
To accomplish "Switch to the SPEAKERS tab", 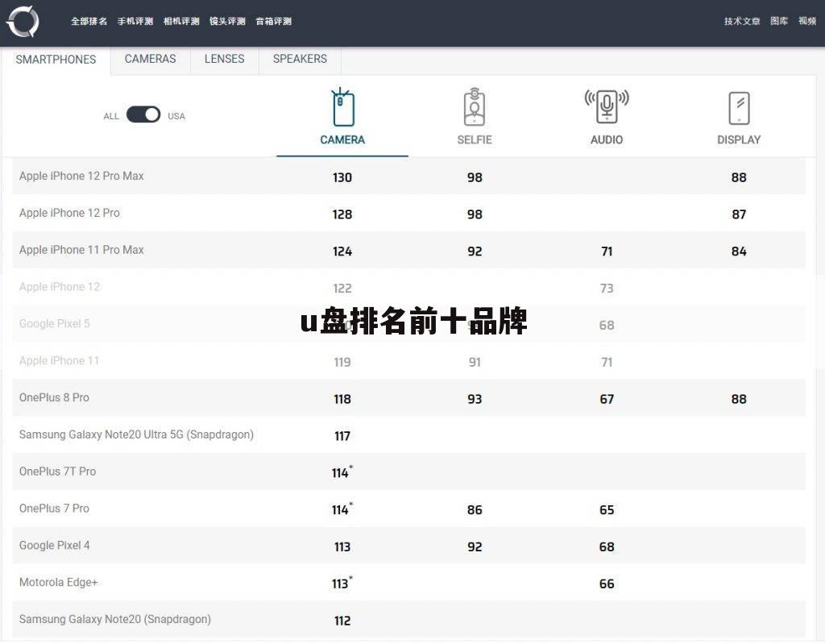I will click(299, 58).
